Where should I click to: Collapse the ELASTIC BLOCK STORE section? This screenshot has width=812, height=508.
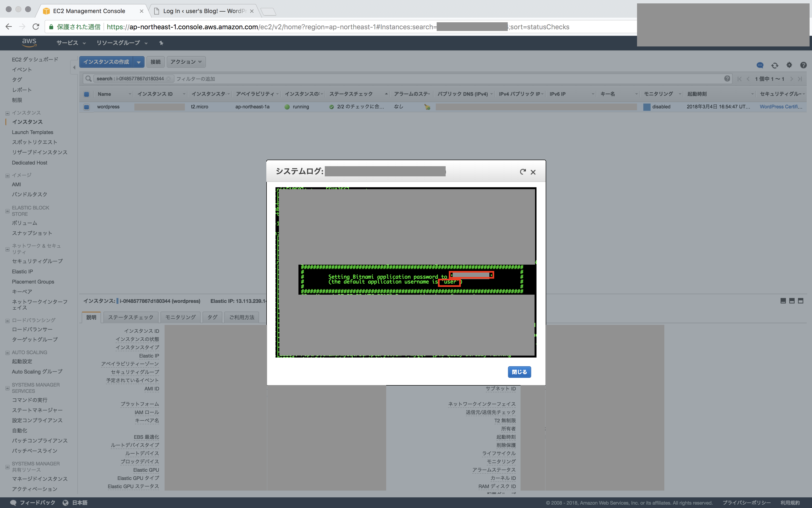7,211
